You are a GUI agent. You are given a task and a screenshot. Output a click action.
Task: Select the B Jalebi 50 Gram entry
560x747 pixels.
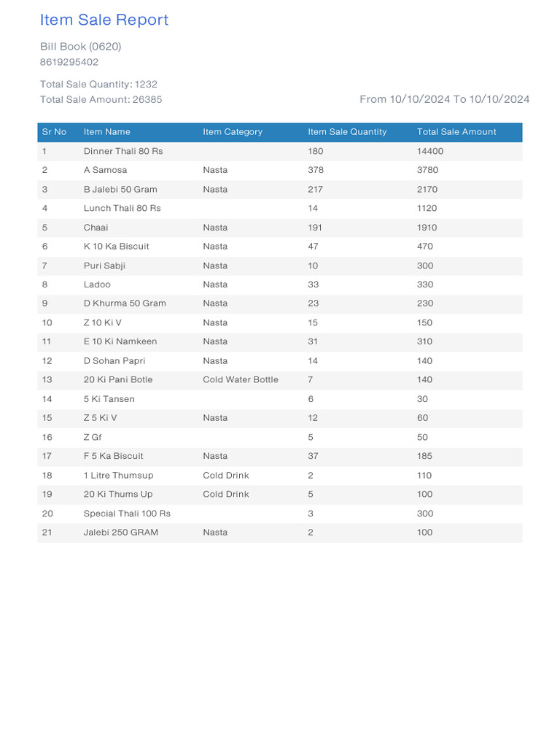pyautogui.click(x=120, y=190)
